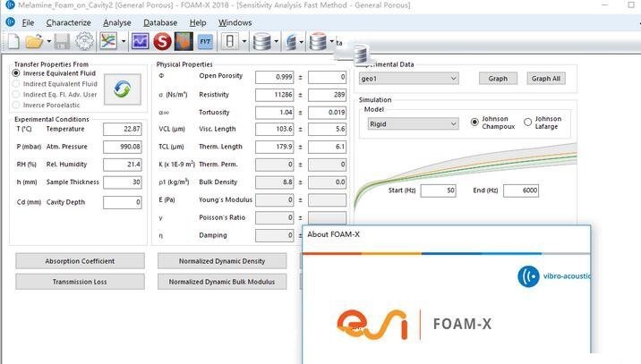Choose Johnson Lafarge model radio button
The image size is (641, 364).
(528, 123)
